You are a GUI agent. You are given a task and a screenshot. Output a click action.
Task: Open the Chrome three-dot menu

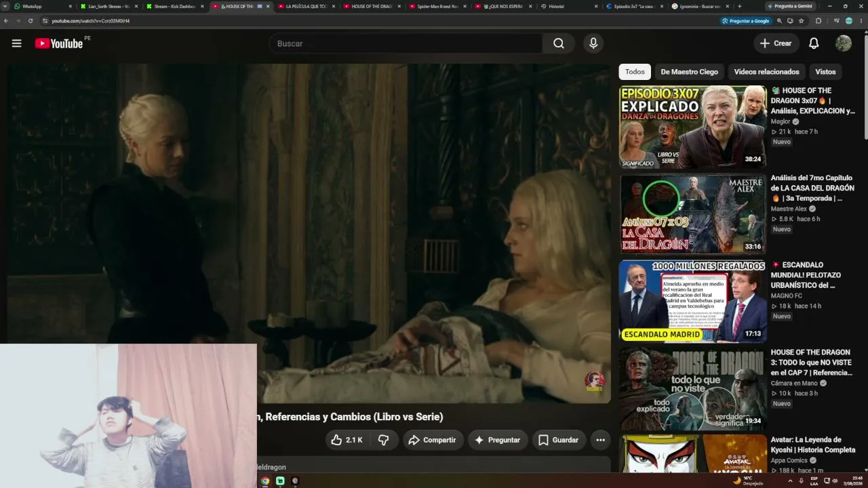[861, 21]
